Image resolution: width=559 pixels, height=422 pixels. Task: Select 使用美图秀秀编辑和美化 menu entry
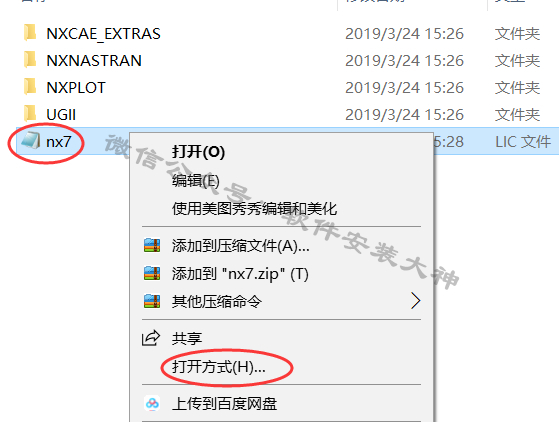(254, 209)
